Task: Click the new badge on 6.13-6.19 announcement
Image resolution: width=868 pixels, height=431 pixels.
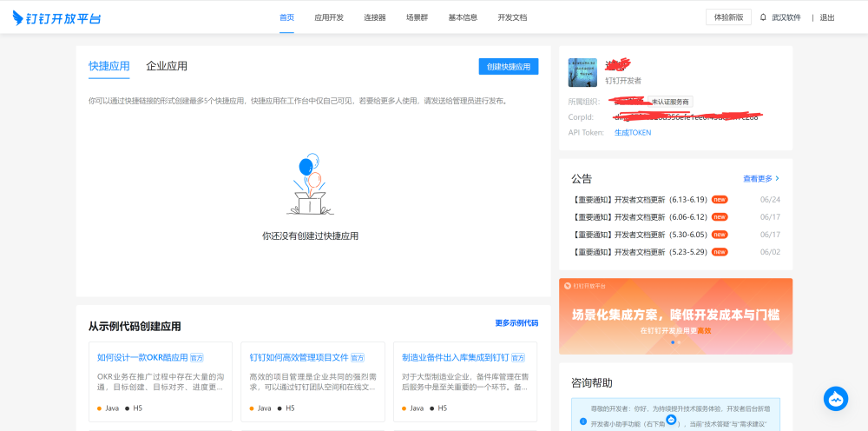Action: (720, 199)
